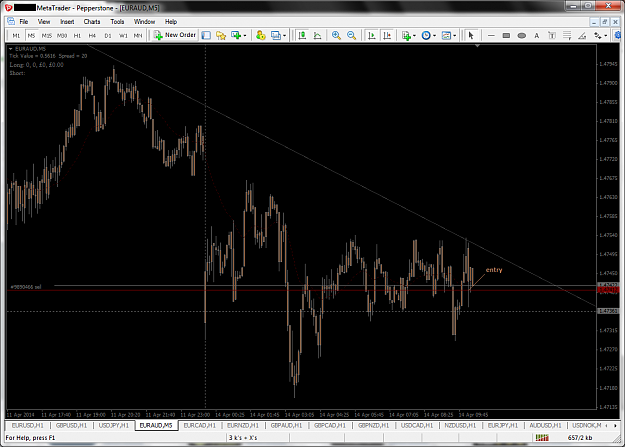The image size is (625, 447).
Task: Switch to AUDUSD,H1 chart tab
Action: (x=545, y=425)
